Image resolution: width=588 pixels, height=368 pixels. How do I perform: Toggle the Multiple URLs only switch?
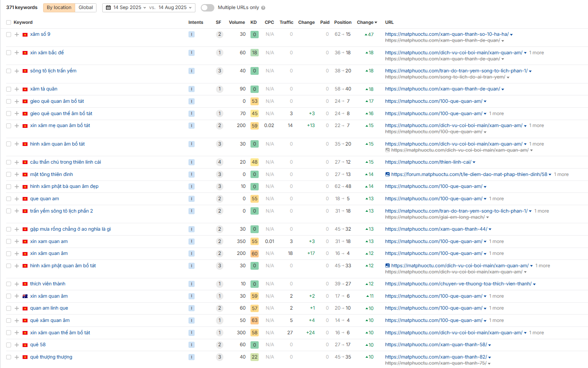(207, 8)
